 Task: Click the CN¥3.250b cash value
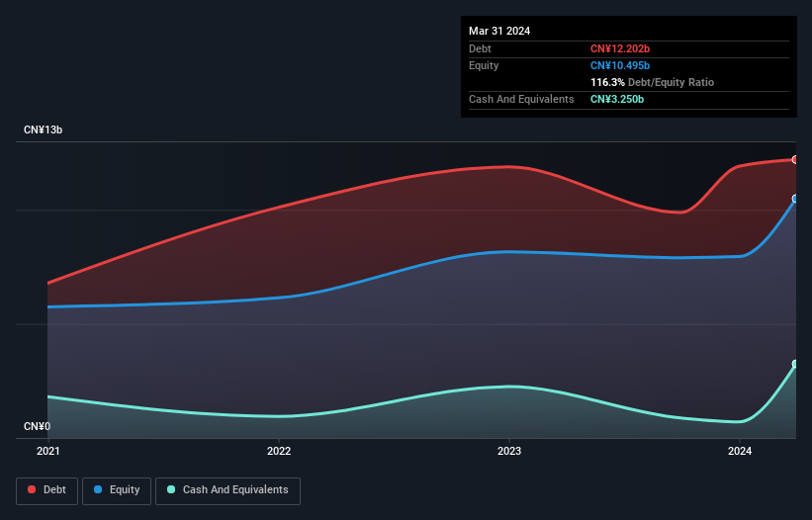click(x=617, y=99)
